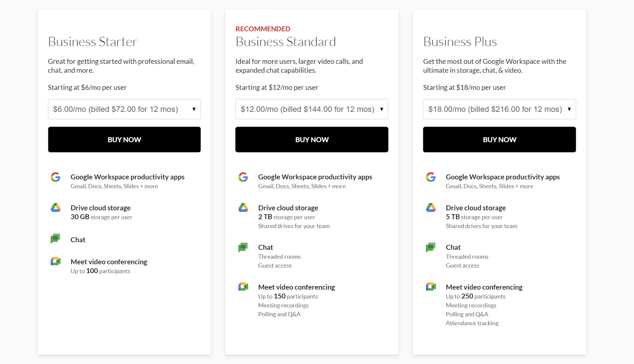Click the Google G icon in Business Plus
This screenshot has height=364, width=634.
coord(431,177)
